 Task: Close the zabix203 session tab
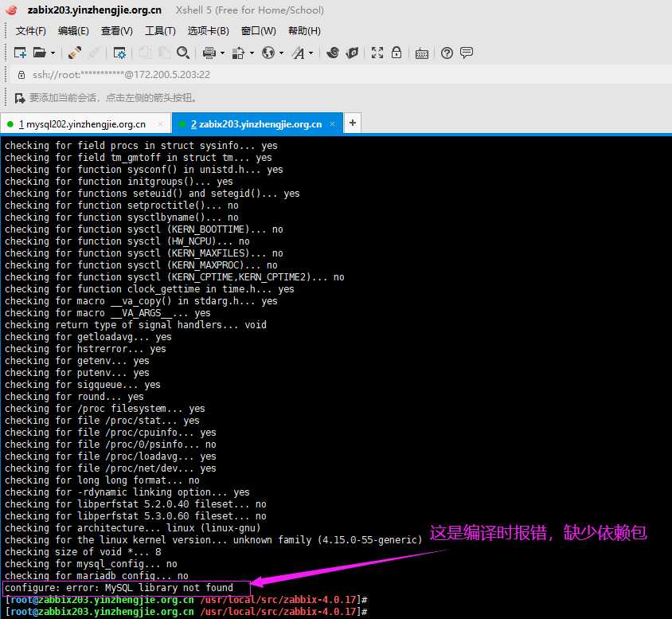(x=332, y=124)
